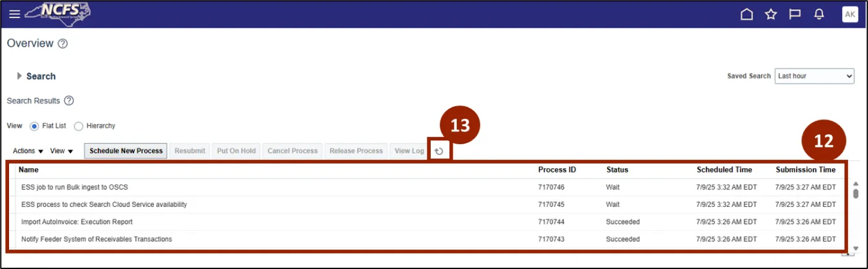Click View Log button

(x=409, y=151)
